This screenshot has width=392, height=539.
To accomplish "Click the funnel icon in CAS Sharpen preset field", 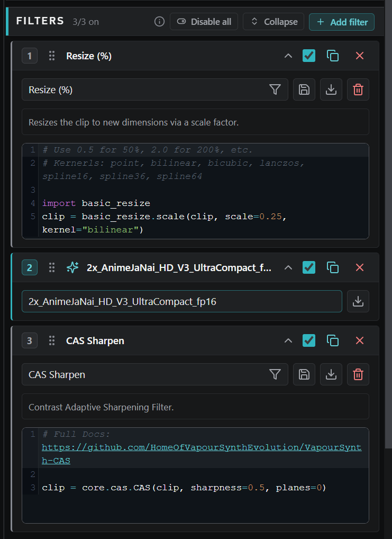I will point(275,374).
